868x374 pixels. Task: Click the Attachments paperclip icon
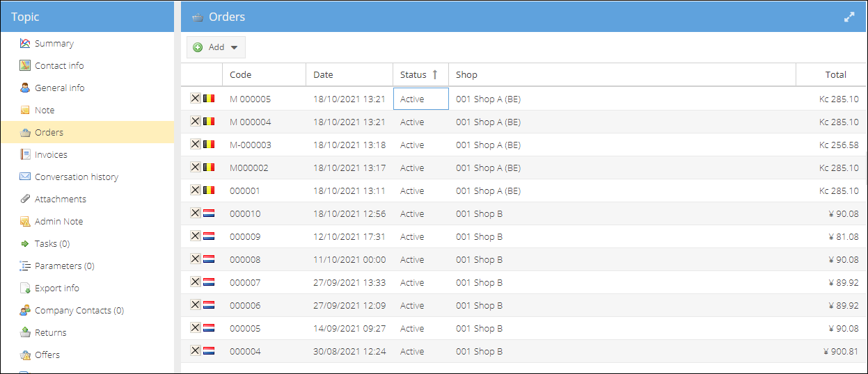[25, 199]
